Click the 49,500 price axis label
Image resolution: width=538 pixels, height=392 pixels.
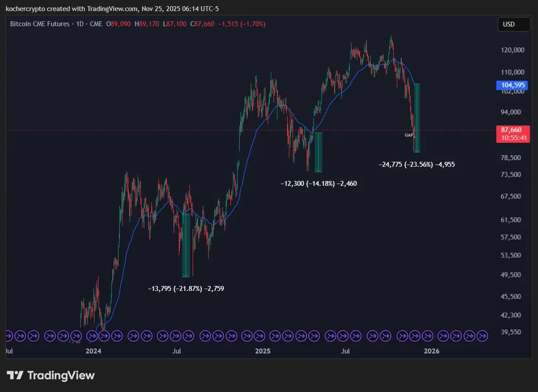512,275
